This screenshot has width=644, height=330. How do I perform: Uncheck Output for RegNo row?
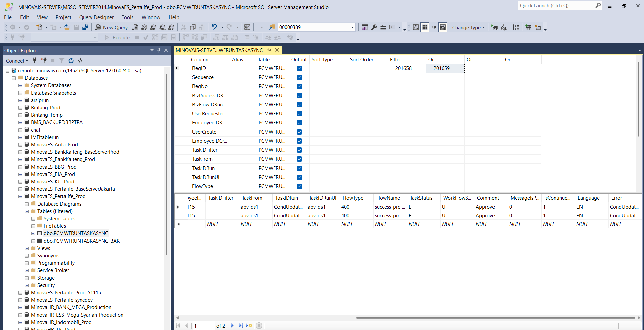tap(299, 86)
